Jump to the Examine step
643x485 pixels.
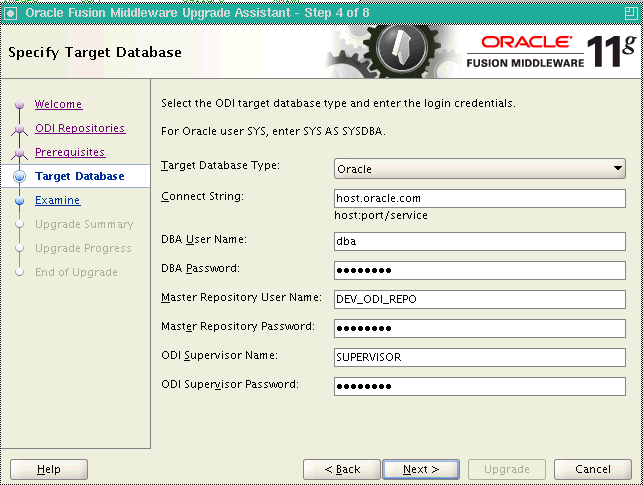(57, 200)
